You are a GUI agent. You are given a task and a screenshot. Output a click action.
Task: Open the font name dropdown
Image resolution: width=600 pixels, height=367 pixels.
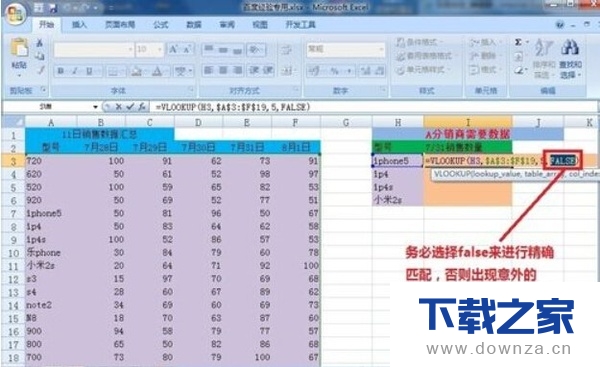(130, 50)
